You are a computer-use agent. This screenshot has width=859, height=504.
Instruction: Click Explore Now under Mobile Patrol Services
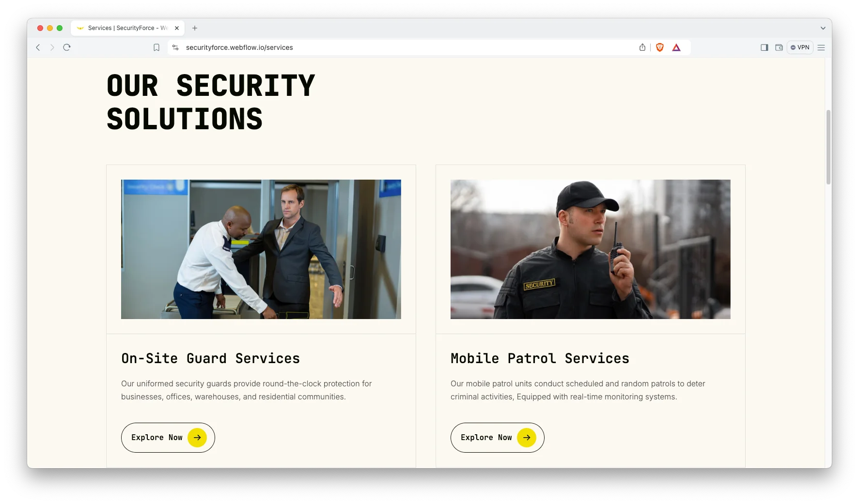tap(498, 438)
